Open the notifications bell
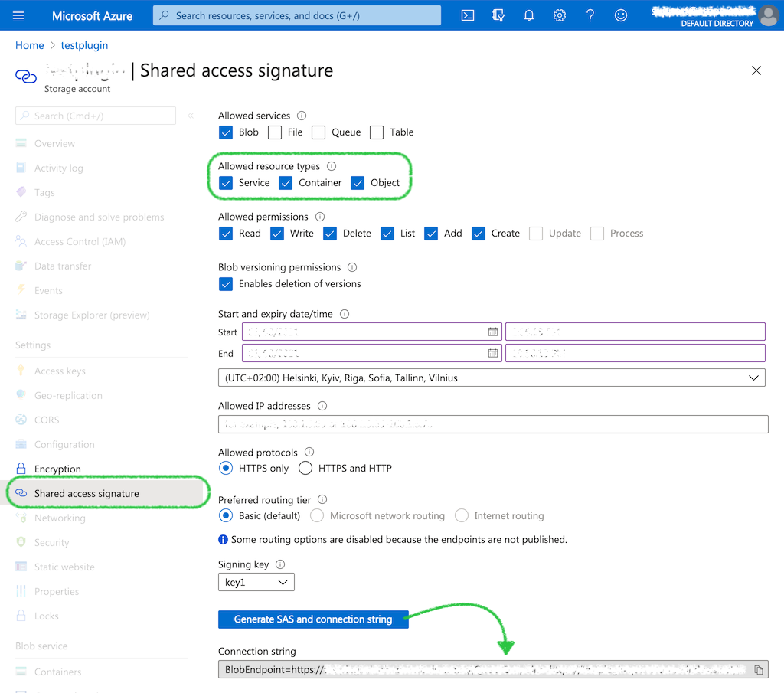 [x=529, y=15]
